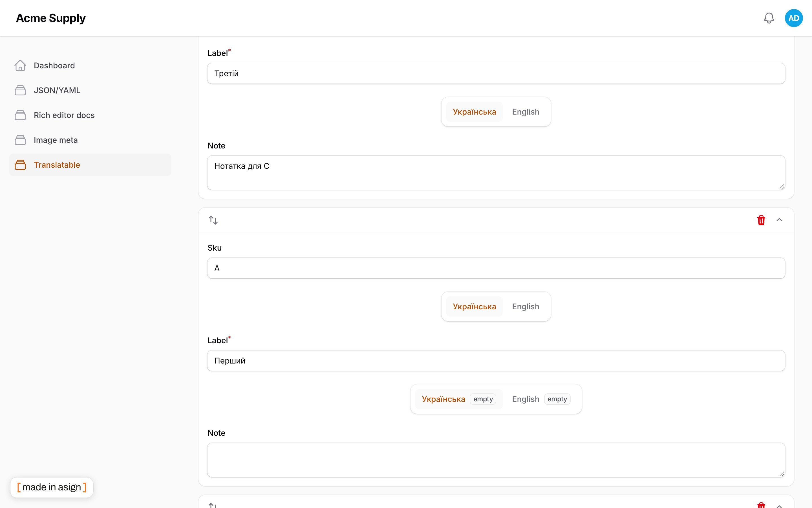Open JSON/YAML section
Image resolution: width=812 pixels, height=508 pixels.
90,90
